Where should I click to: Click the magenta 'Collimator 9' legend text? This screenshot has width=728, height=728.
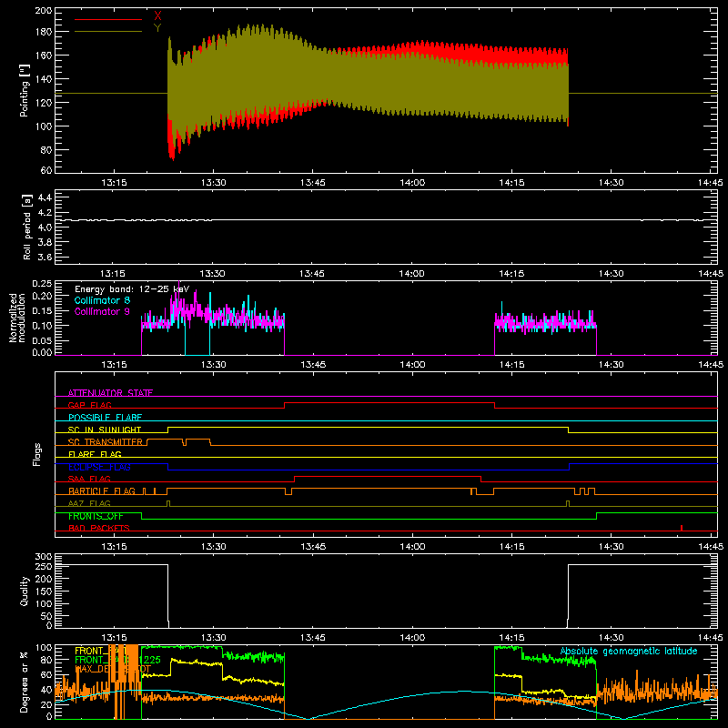click(x=102, y=311)
